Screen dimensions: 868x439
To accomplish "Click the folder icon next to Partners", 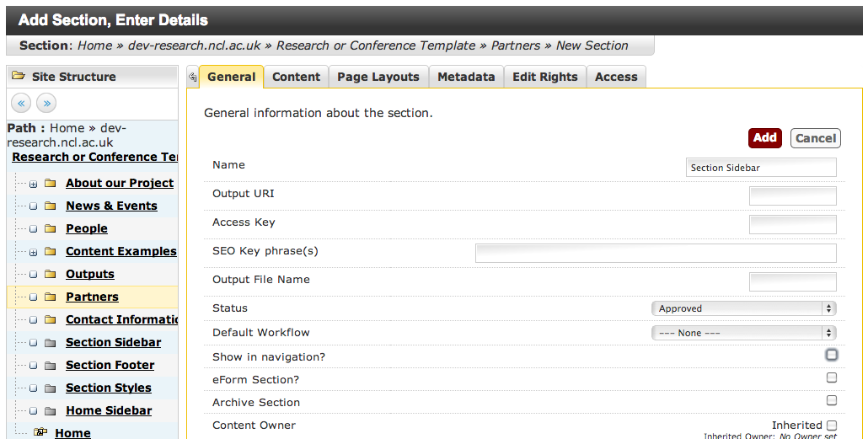I will pos(50,297).
